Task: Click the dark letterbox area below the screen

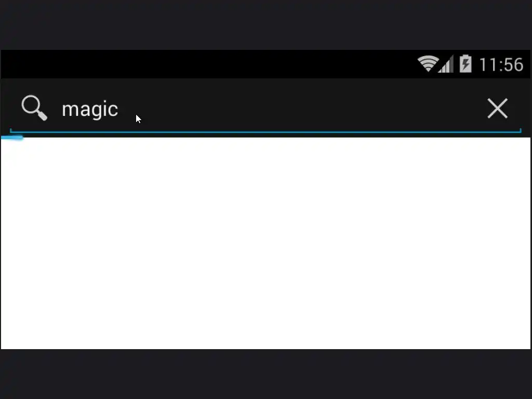Action: [x=266, y=374]
